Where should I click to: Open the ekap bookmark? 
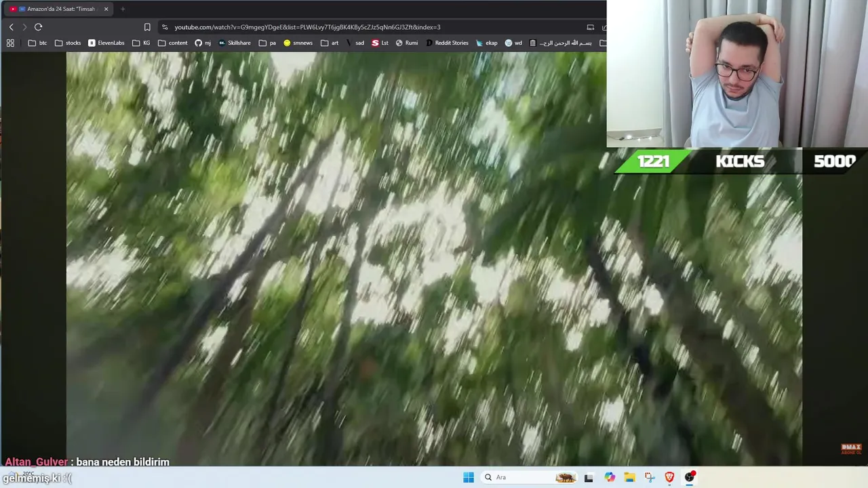[487, 43]
